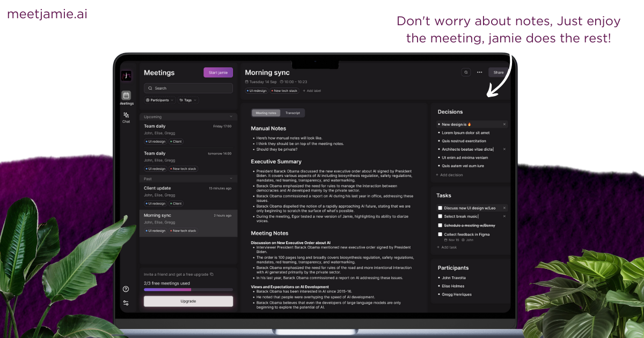Click the jamie logo icon
The width and height of the screenshot is (644, 338).
coord(126,76)
